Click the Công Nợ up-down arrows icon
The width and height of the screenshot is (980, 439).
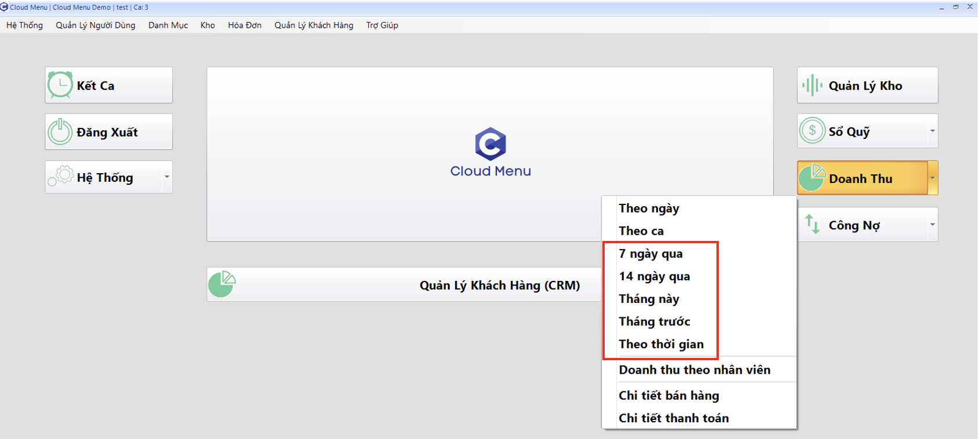point(812,224)
